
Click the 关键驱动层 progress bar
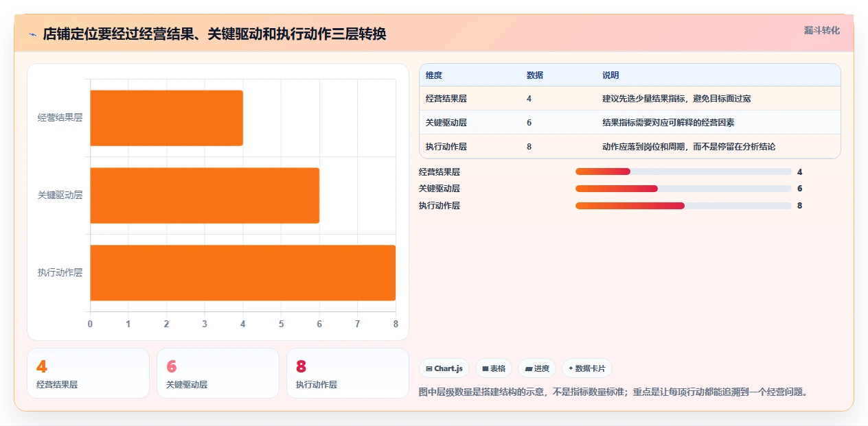[x=683, y=189]
